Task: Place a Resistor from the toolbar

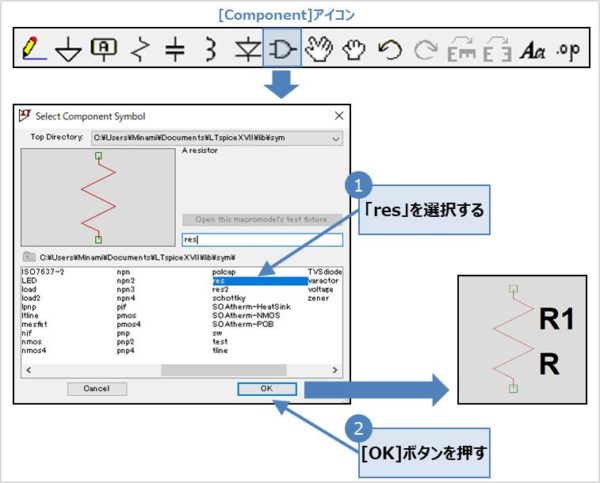Action: click(x=140, y=49)
